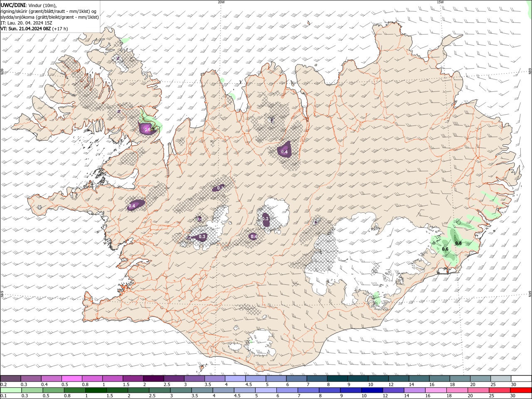Click the violet rain swatch starting at 12
Screen dimensions: 532x399
[393, 390]
